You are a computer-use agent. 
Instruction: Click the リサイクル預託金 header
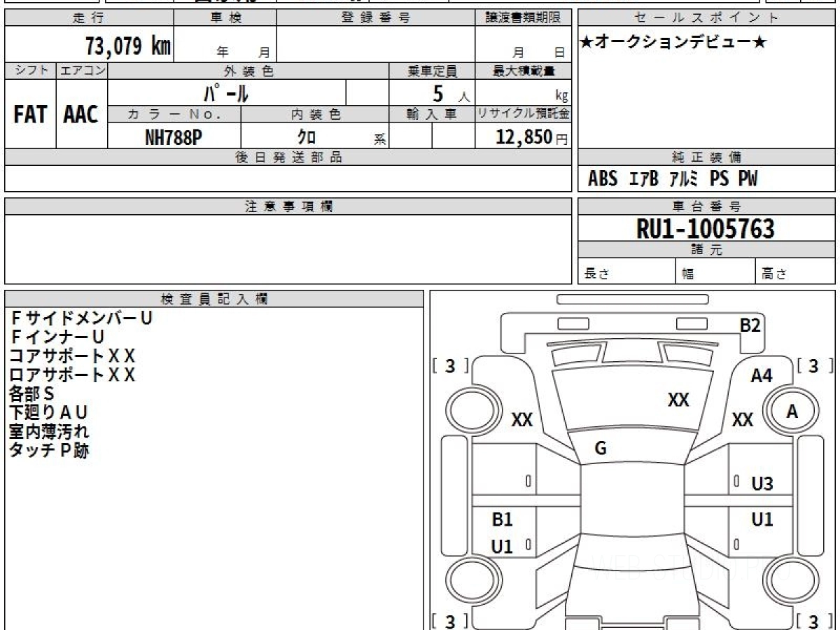pos(523,114)
